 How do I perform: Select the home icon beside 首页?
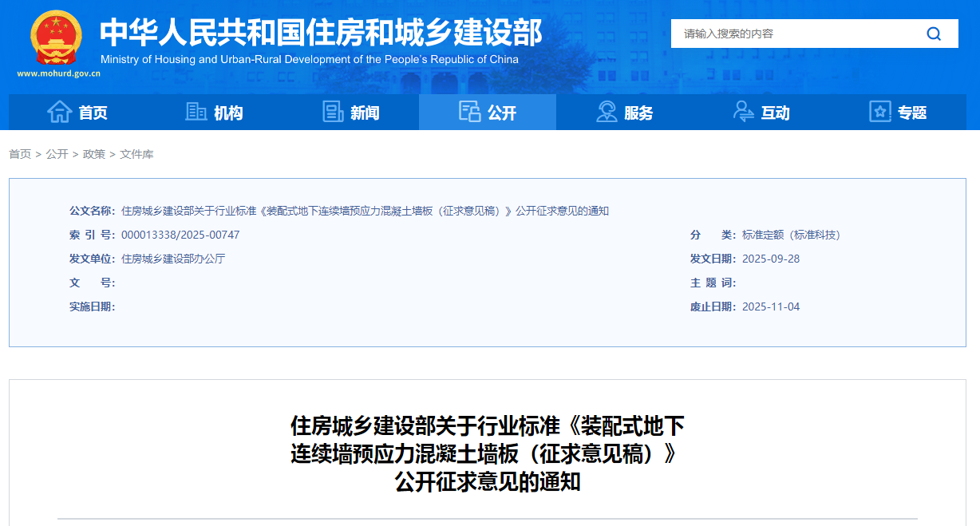pos(60,112)
